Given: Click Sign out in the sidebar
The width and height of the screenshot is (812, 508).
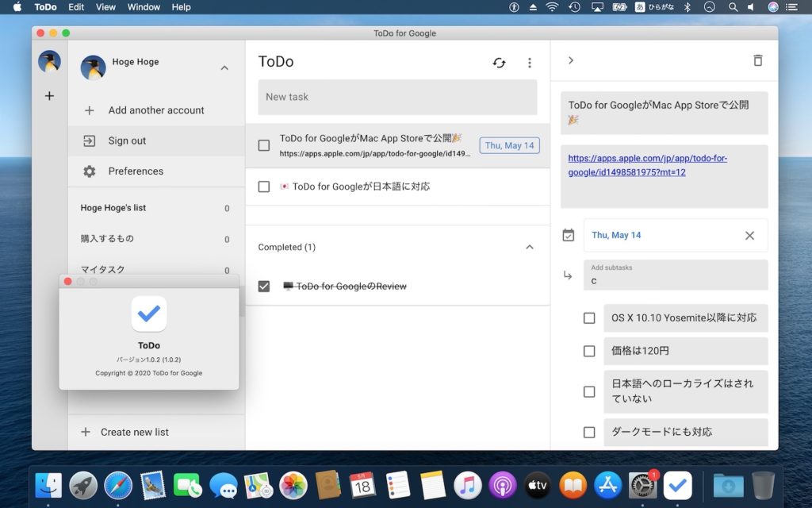Looking at the screenshot, I should (x=127, y=140).
